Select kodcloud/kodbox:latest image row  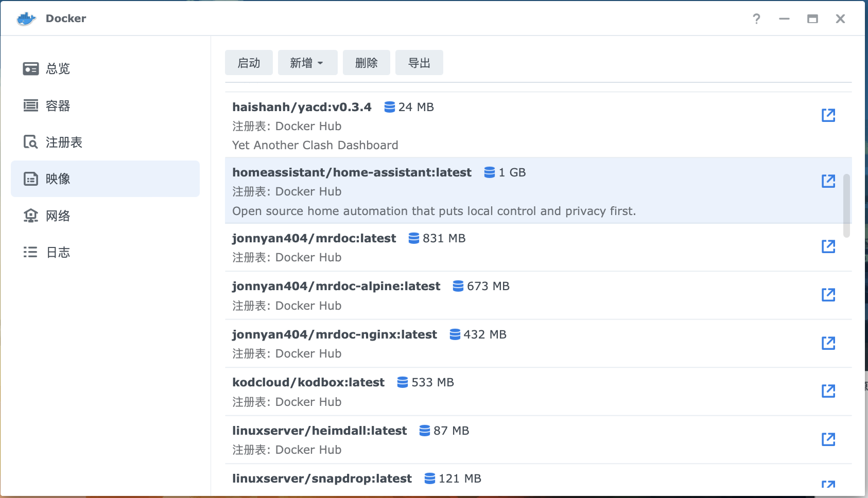point(538,392)
